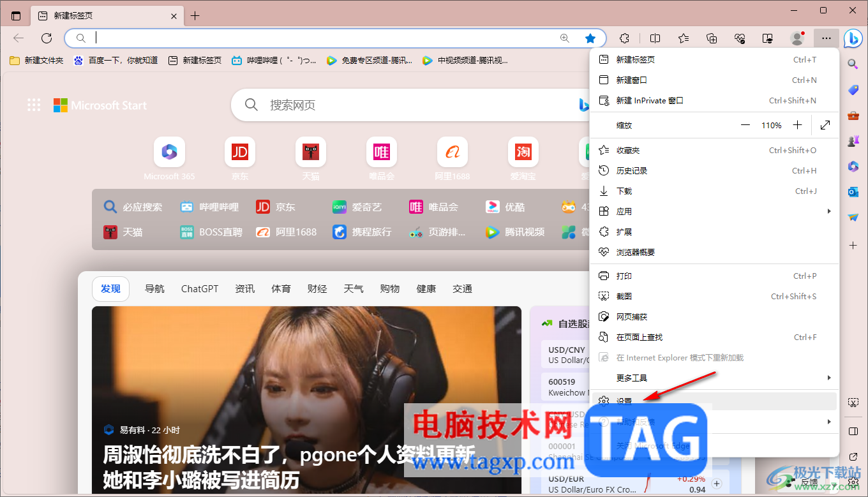
Task: Click the 携程旅行 shortcut link
Action: tap(362, 232)
